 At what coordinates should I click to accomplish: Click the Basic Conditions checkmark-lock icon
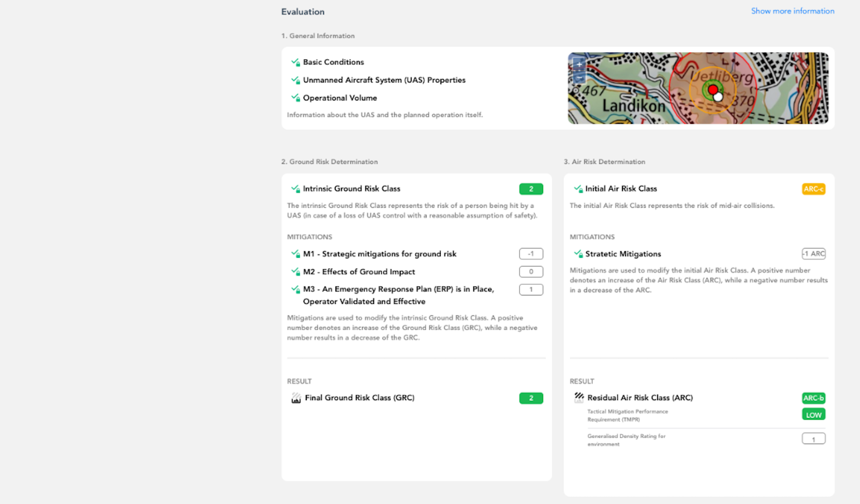point(295,62)
